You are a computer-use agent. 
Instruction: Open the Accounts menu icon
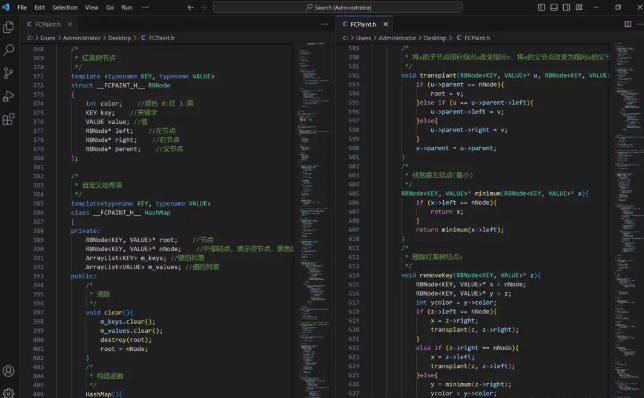[x=8, y=371]
